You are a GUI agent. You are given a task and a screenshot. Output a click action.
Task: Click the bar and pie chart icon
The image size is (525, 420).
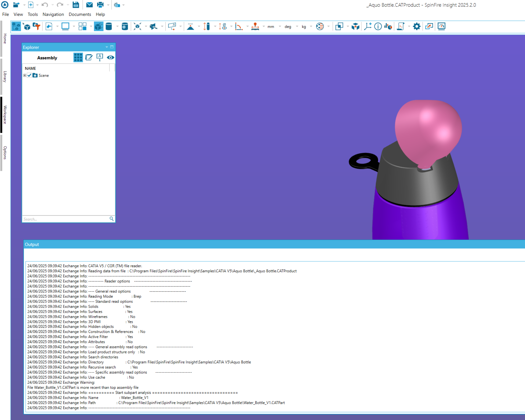pyautogui.click(x=388, y=26)
